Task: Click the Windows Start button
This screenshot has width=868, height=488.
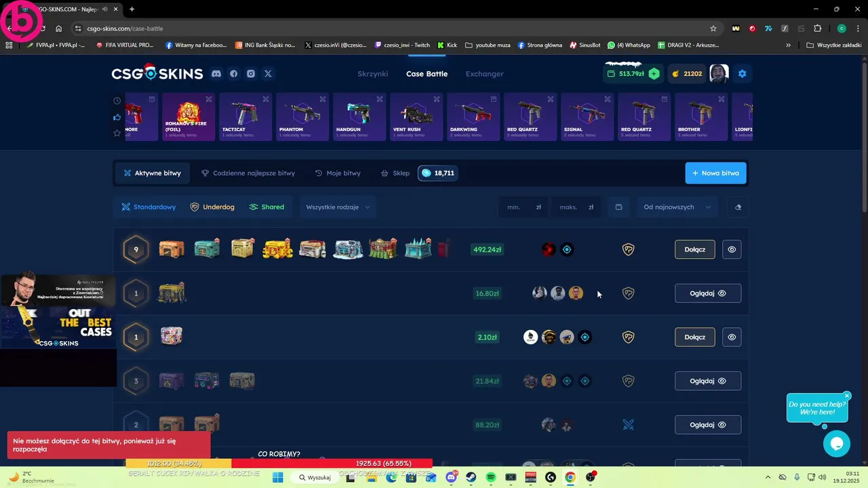Action: point(278,477)
